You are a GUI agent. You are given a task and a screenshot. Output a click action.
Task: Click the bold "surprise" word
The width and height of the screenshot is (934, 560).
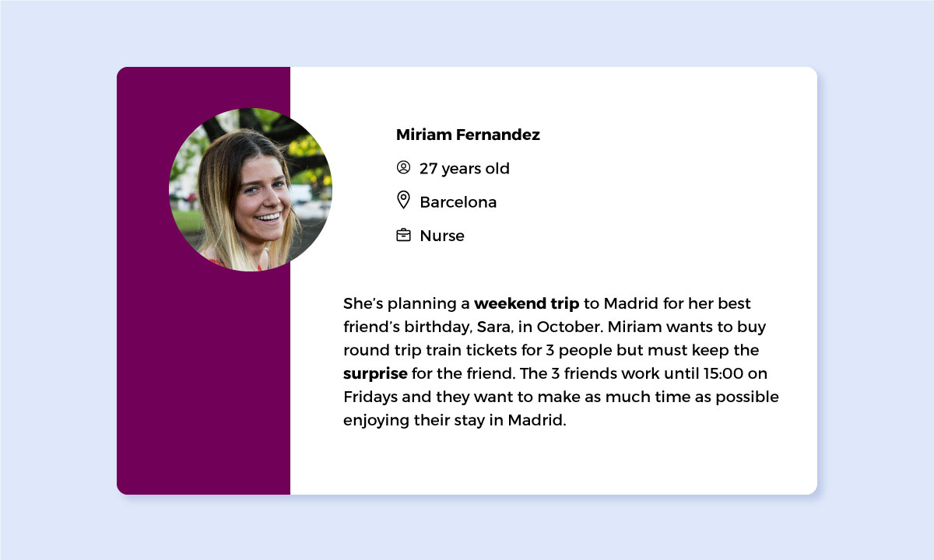tap(375, 374)
